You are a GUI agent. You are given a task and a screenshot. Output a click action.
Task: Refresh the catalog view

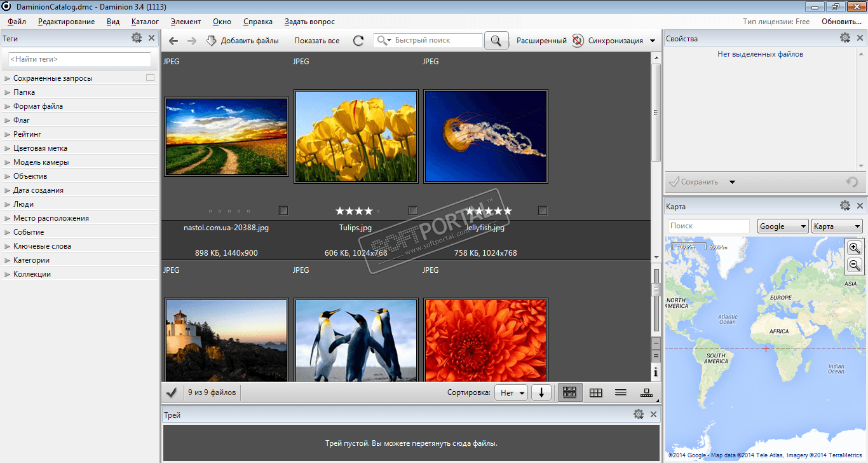pyautogui.click(x=358, y=41)
